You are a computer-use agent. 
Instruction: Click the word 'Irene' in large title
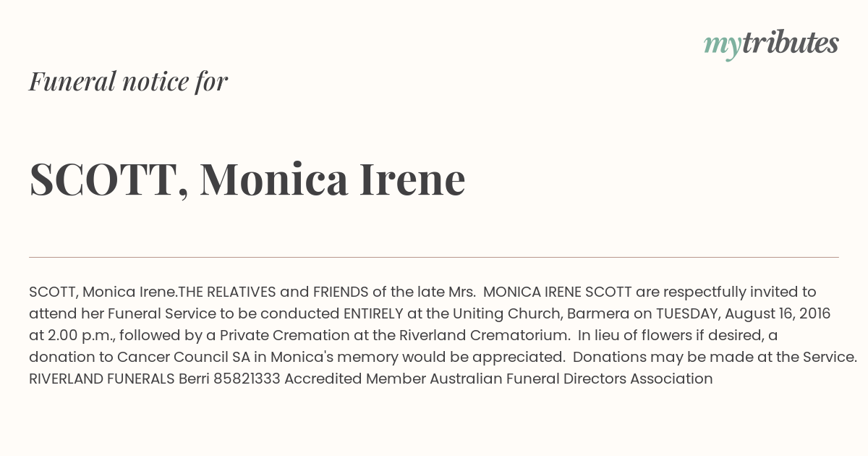click(x=412, y=179)
